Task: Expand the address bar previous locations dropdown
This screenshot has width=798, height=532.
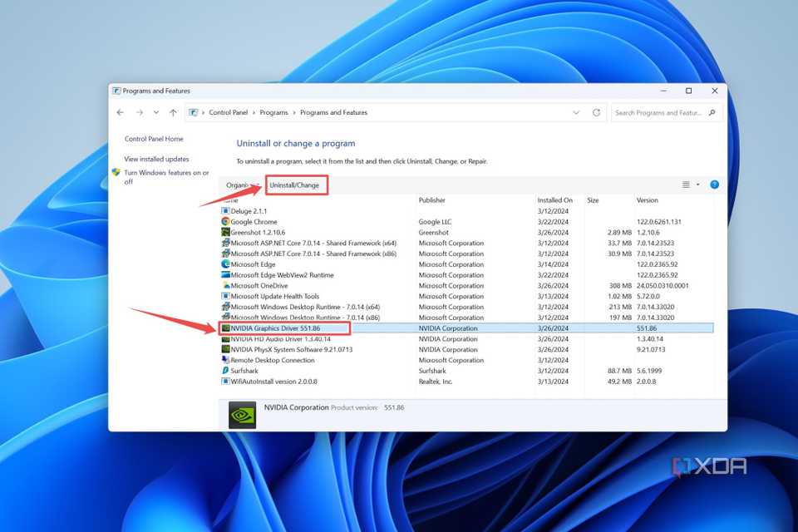Action: (x=576, y=112)
